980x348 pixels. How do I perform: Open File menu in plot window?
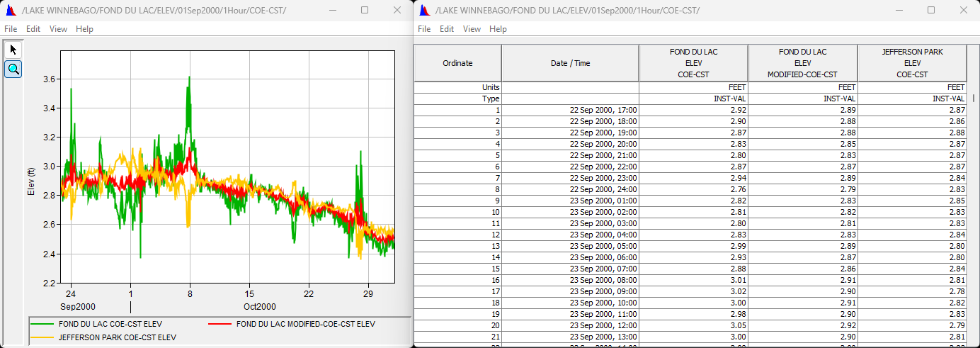[x=11, y=29]
